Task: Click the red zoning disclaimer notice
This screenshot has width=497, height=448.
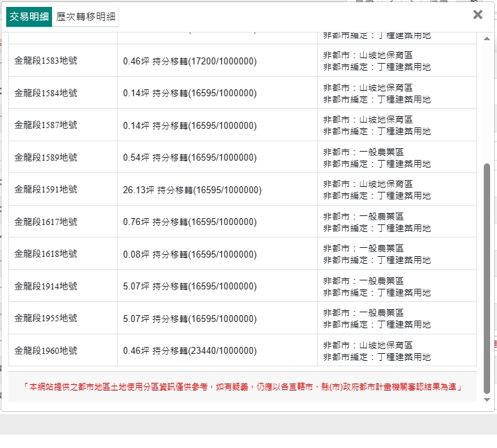Action: 242,387
